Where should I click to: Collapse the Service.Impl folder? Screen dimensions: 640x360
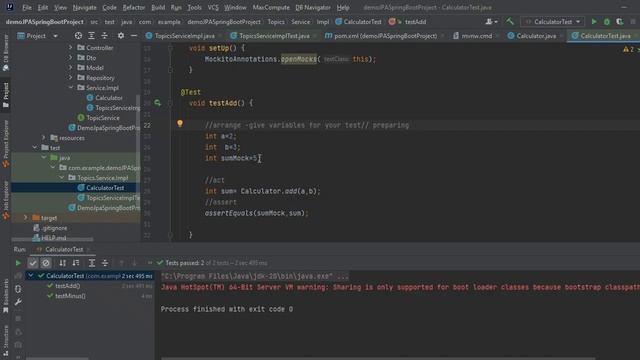coord(71,88)
